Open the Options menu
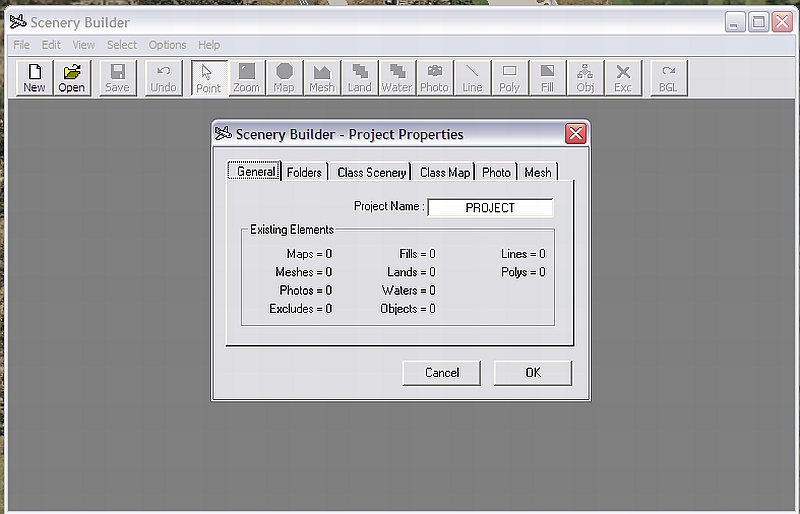Screen dimensions: 800x514 (x=167, y=45)
